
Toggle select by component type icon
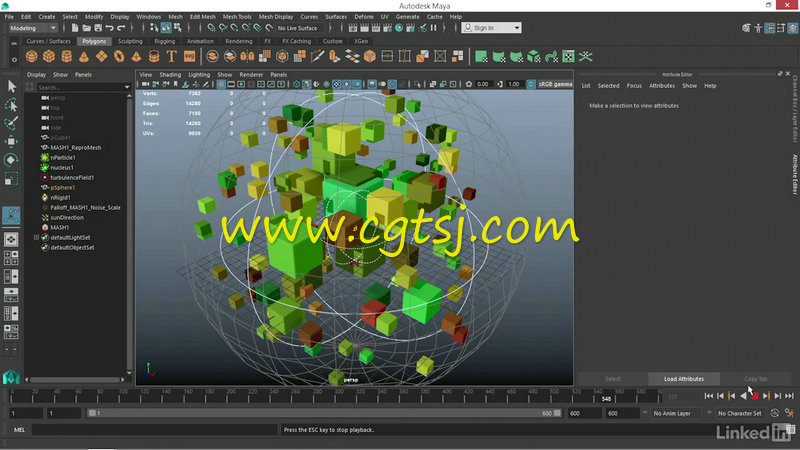click(x=178, y=28)
